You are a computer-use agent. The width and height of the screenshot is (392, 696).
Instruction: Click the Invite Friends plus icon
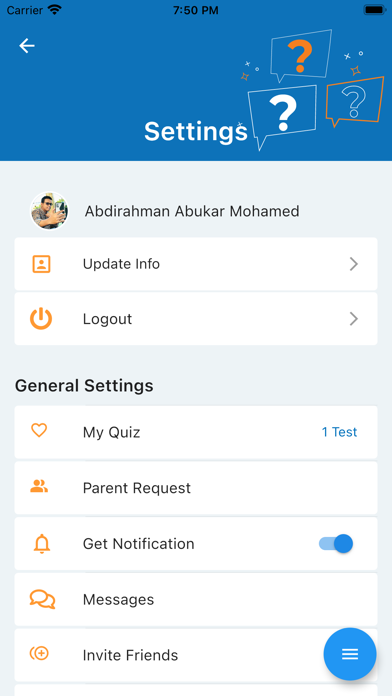click(40, 653)
